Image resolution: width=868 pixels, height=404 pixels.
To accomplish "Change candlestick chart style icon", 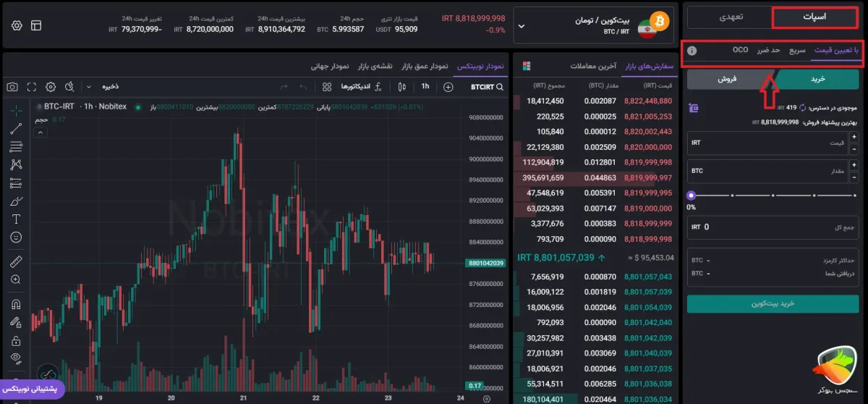I will (x=402, y=87).
